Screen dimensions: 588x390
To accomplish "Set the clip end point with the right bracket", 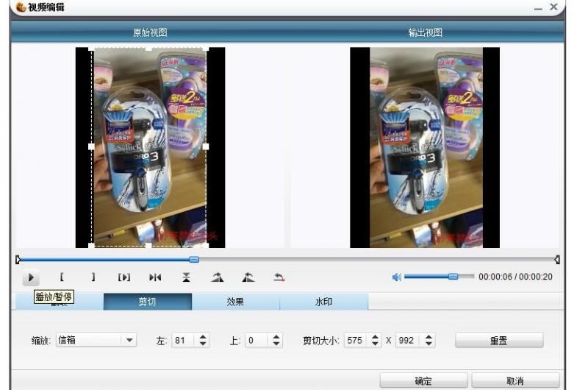I will 93,277.
